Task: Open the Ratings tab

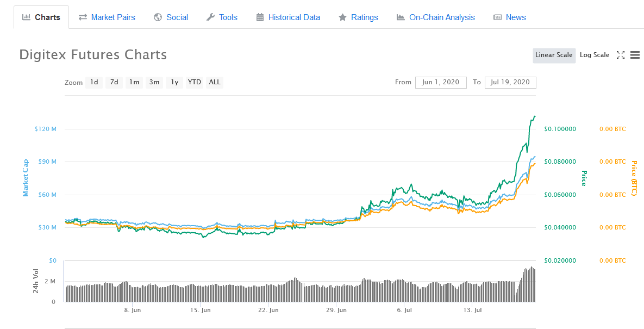Action: pyautogui.click(x=358, y=17)
